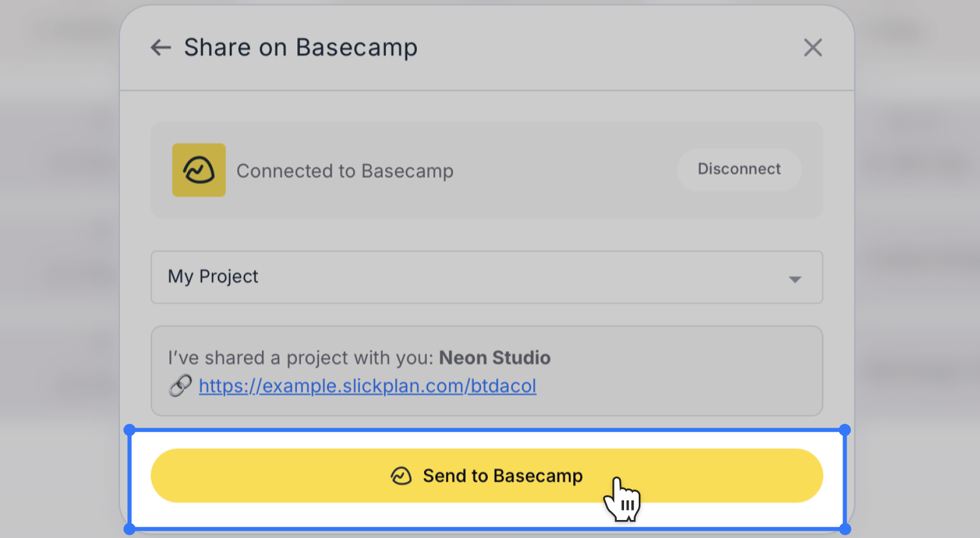Click the chain link icon beside the URL

[179, 385]
